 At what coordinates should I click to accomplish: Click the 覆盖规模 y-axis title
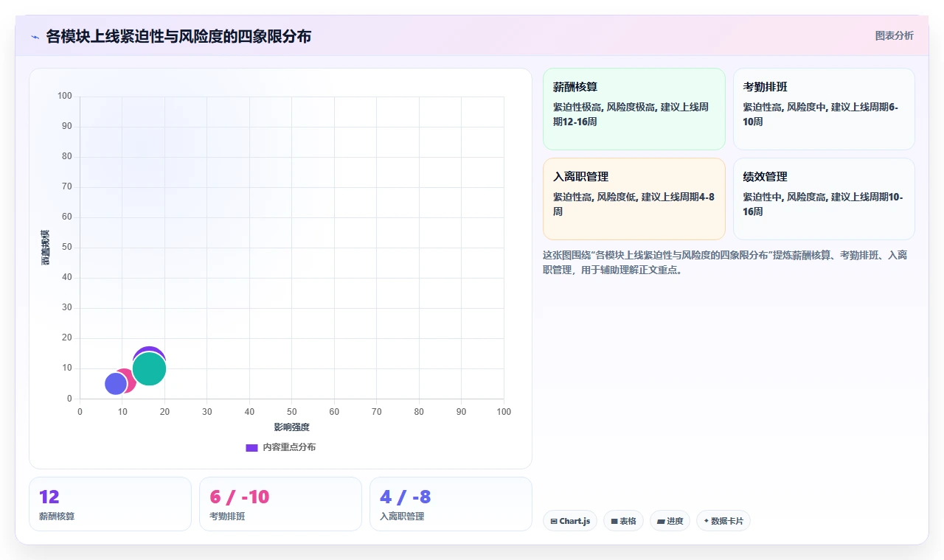pyautogui.click(x=46, y=248)
